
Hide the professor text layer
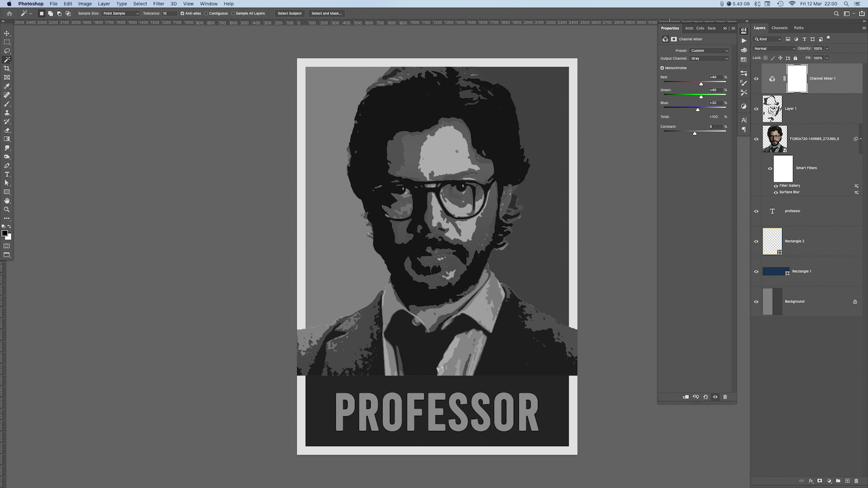click(756, 211)
